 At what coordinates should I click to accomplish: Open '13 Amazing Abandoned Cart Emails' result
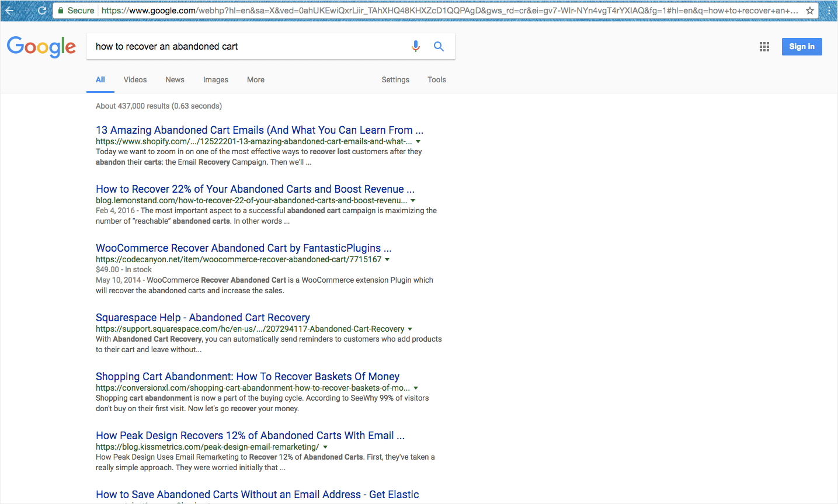pyautogui.click(x=259, y=130)
